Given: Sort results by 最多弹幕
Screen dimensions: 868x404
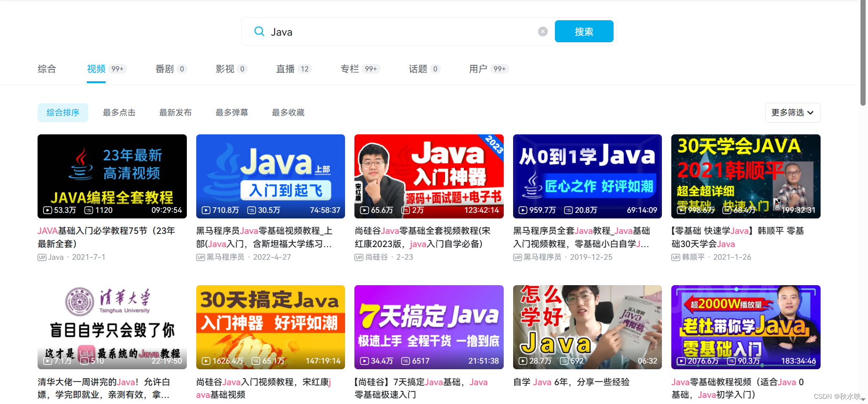Looking at the screenshot, I should (232, 113).
